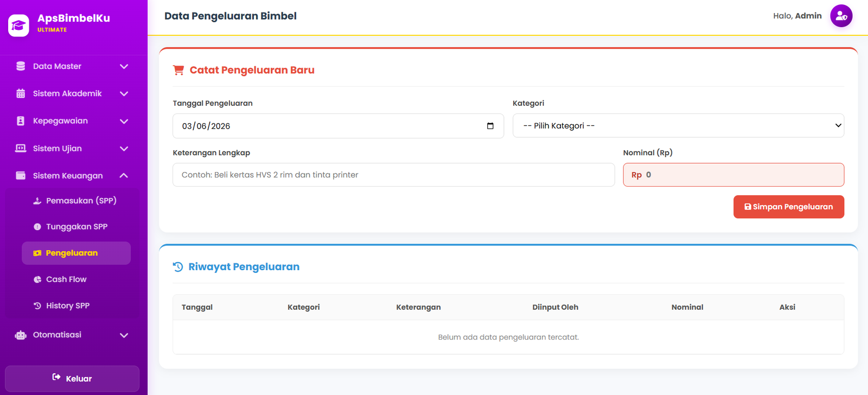Click the ApsBimbelKu graduation cap logo

pos(18,26)
